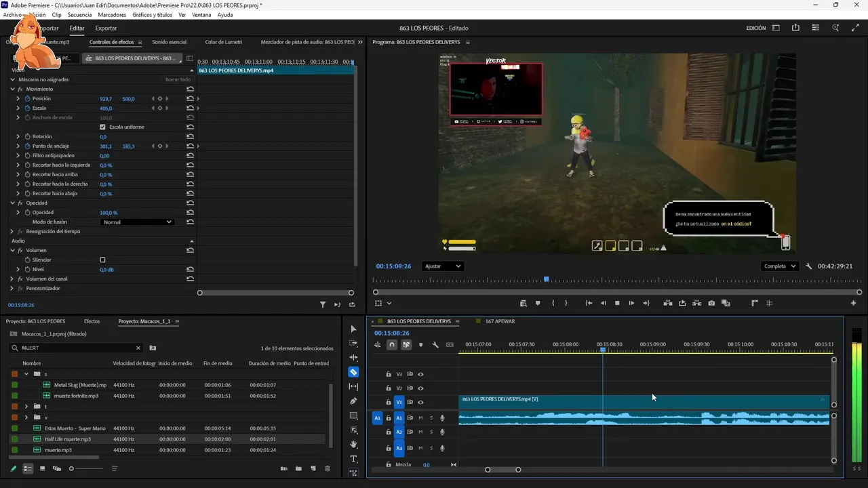868x488 pixels.
Task: Open the Clip menu
Action: pos(56,14)
